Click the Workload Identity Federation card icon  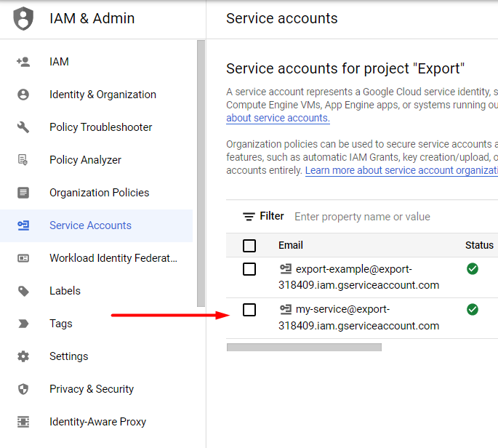[23, 258]
